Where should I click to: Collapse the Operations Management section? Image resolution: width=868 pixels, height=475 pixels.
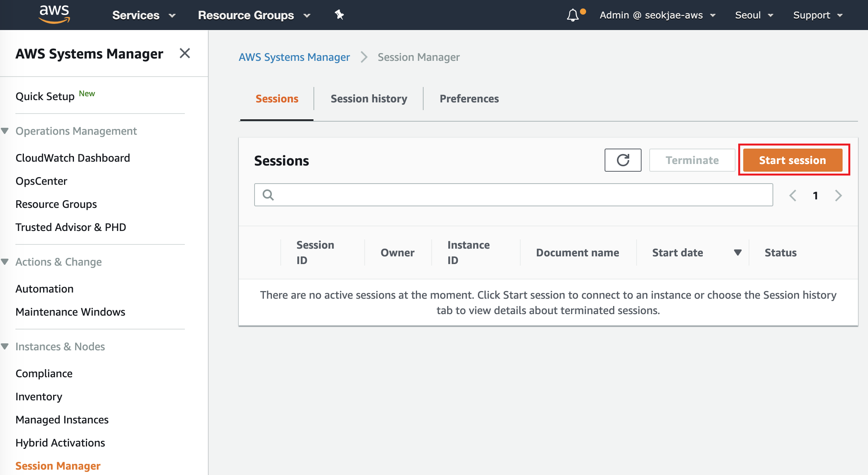5,131
